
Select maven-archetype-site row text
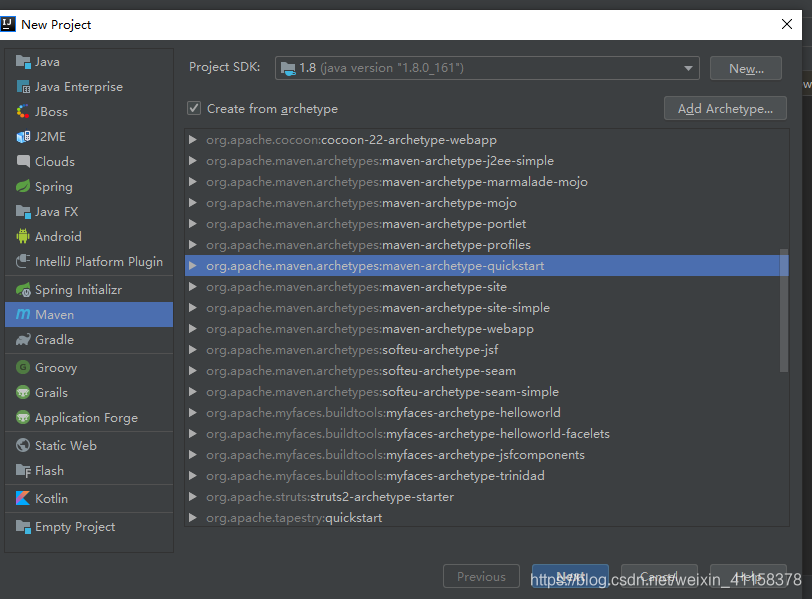356,287
